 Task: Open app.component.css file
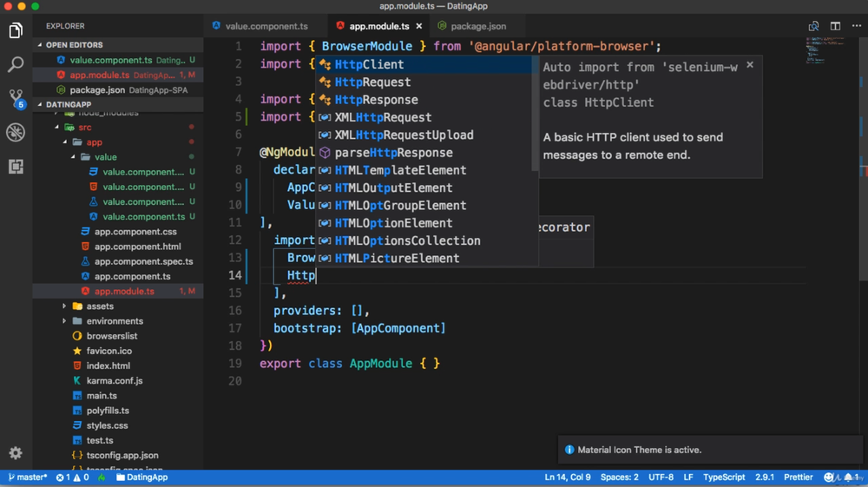point(118,231)
